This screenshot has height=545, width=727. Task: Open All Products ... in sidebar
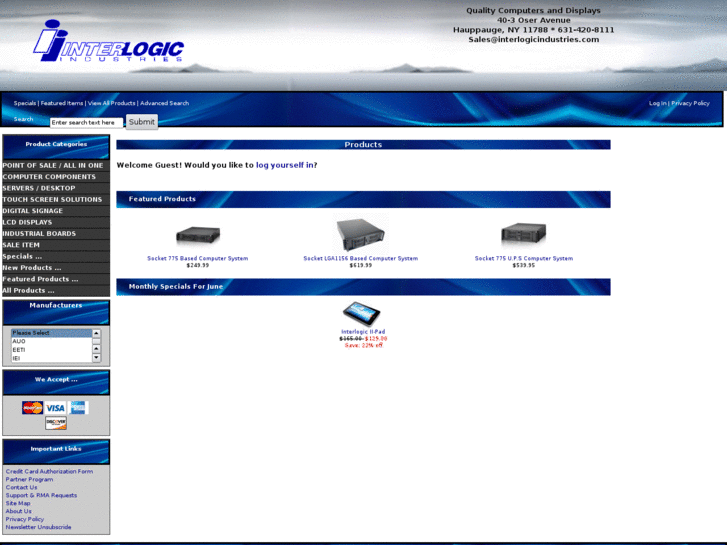56,290
